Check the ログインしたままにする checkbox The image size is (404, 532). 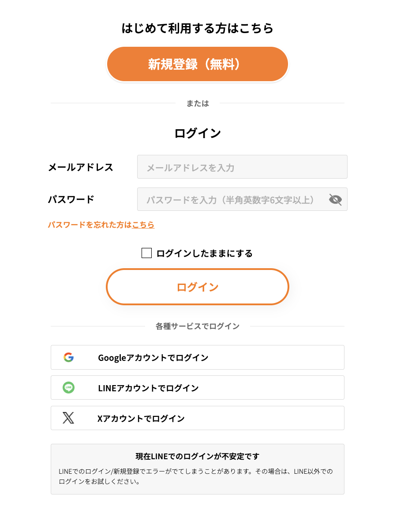point(146,253)
